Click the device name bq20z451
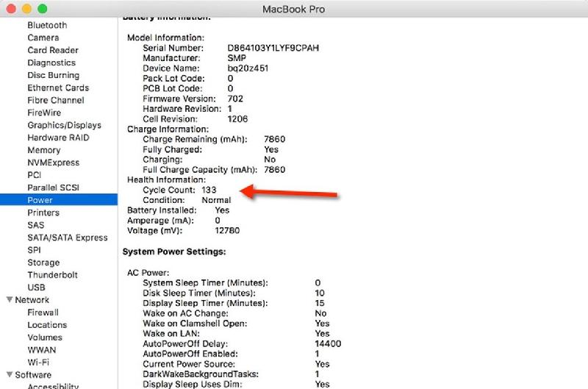 pyautogui.click(x=248, y=68)
